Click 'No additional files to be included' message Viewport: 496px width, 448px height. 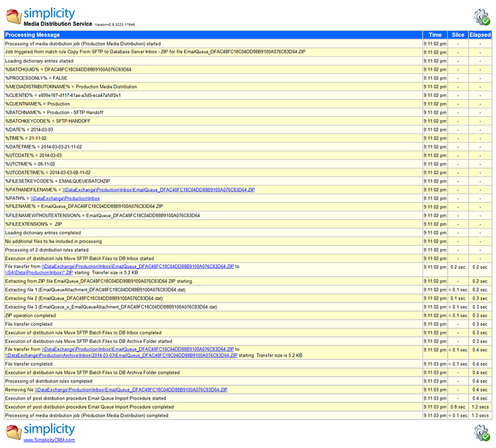click(54, 241)
